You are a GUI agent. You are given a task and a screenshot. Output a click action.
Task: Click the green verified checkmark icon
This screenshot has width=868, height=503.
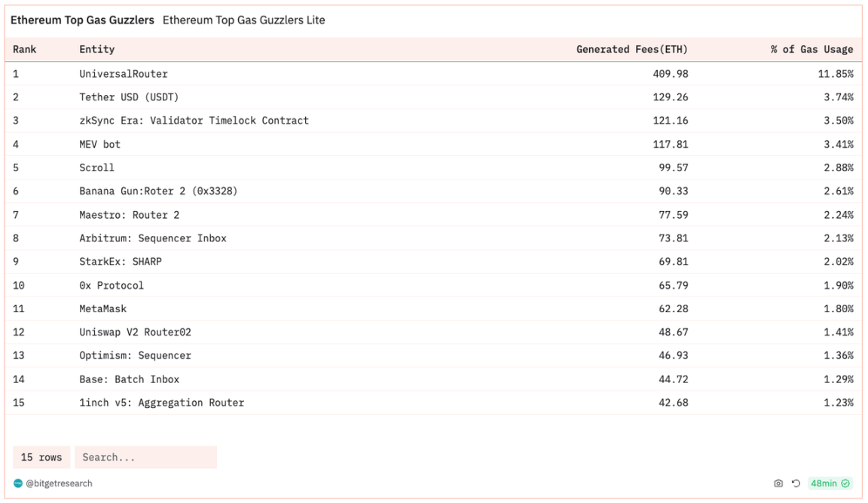pyautogui.click(x=845, y=483)
